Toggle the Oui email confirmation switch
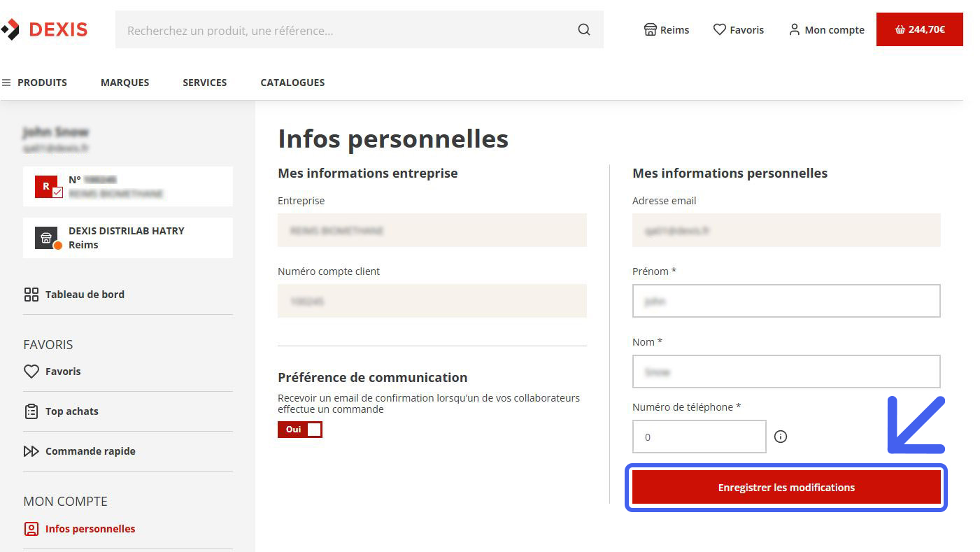The width and height of the screenshot is (980, 552). 300,430
